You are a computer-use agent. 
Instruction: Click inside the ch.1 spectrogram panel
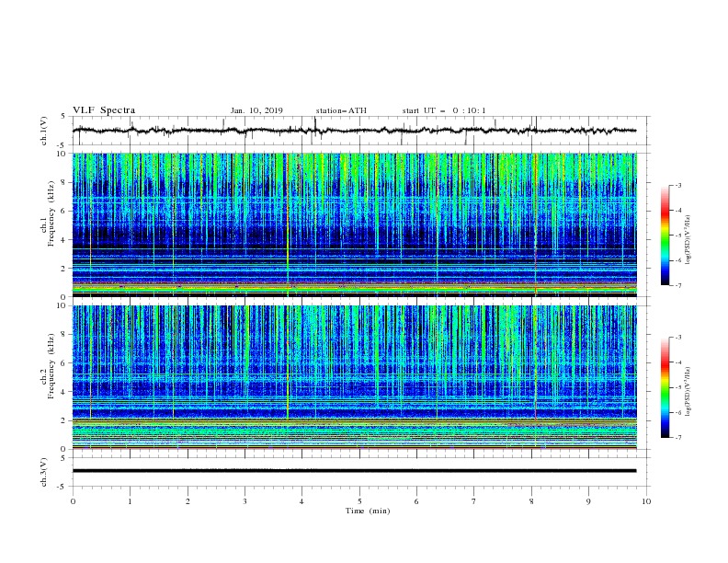[354, 224]
